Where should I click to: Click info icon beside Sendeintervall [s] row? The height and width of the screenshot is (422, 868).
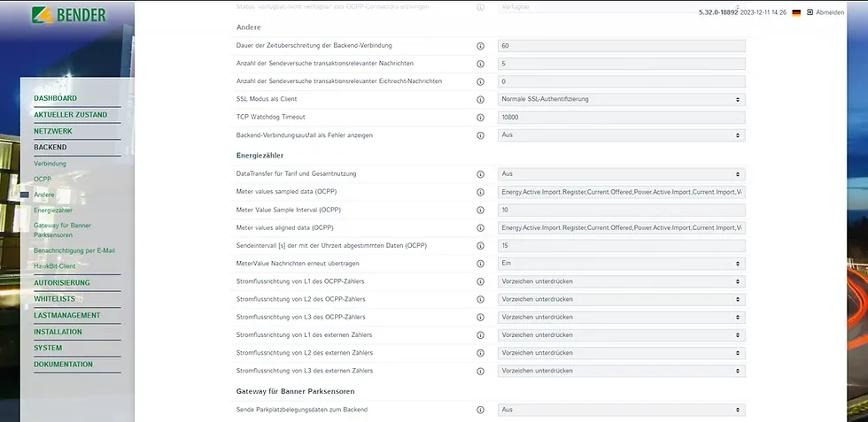[480, 246]
